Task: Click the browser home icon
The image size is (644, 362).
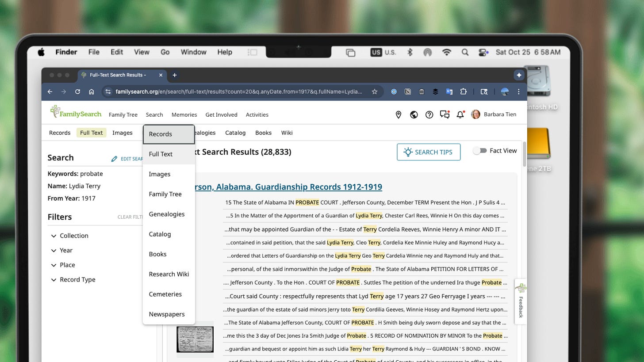Action: tap(91, 91)
